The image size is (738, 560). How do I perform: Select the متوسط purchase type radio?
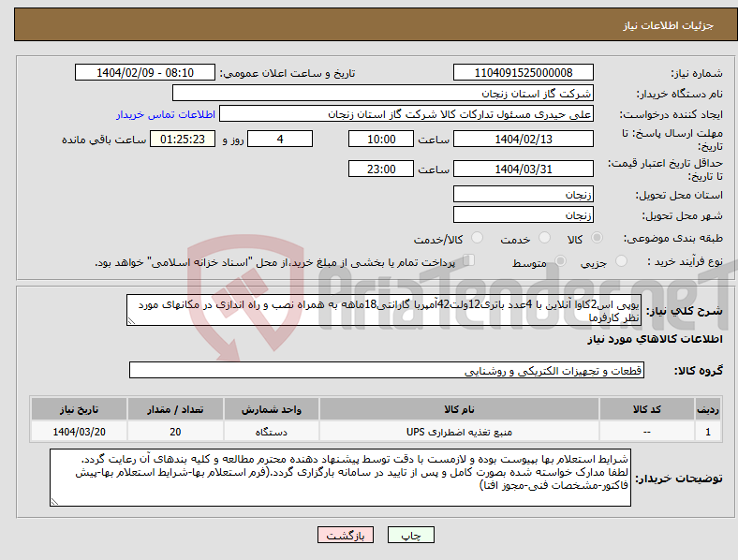click(560, 260)
